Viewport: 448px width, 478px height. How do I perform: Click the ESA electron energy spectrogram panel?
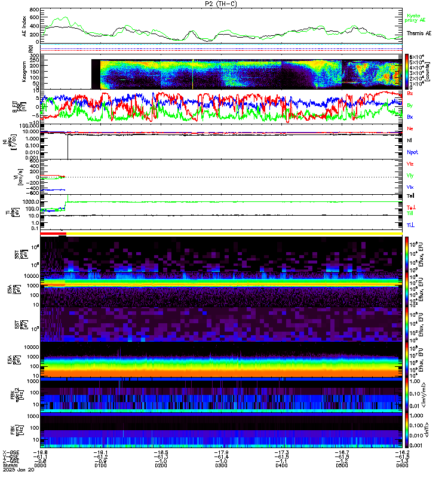(221, 360)
